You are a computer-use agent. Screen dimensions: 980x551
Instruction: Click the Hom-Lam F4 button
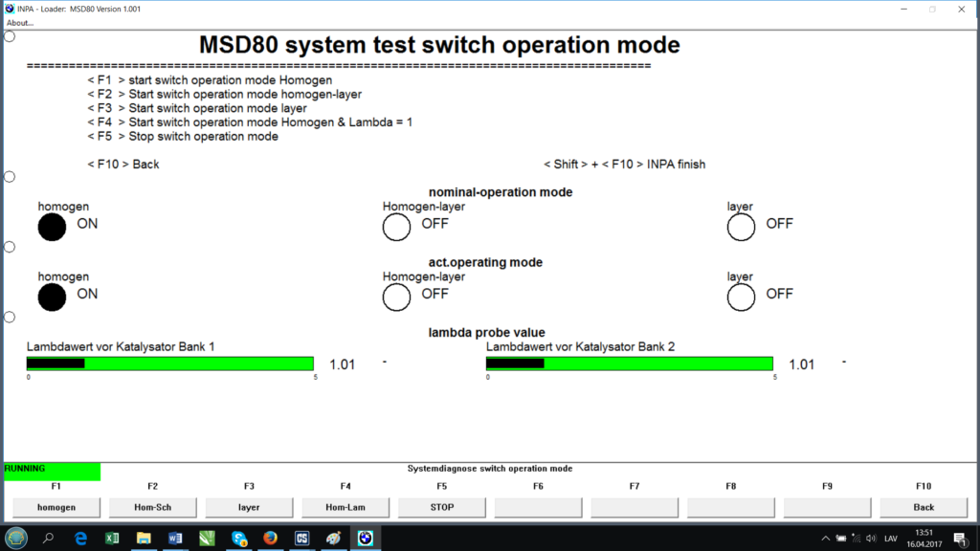345,507
